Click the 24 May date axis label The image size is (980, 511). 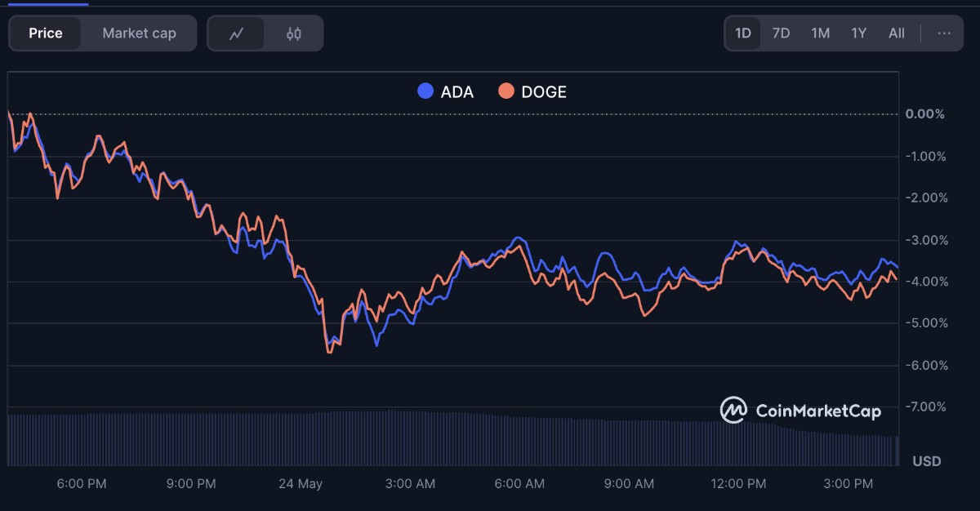point(300,483)
